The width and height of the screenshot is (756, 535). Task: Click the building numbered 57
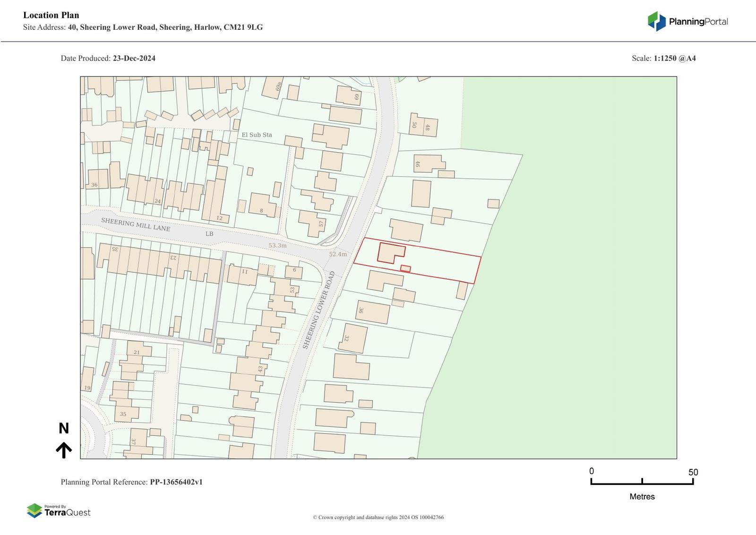(312, 223)
